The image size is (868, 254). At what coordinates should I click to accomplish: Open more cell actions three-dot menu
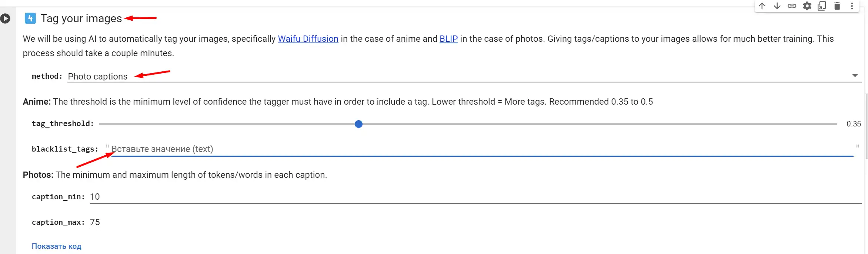(x=852, y=6)
